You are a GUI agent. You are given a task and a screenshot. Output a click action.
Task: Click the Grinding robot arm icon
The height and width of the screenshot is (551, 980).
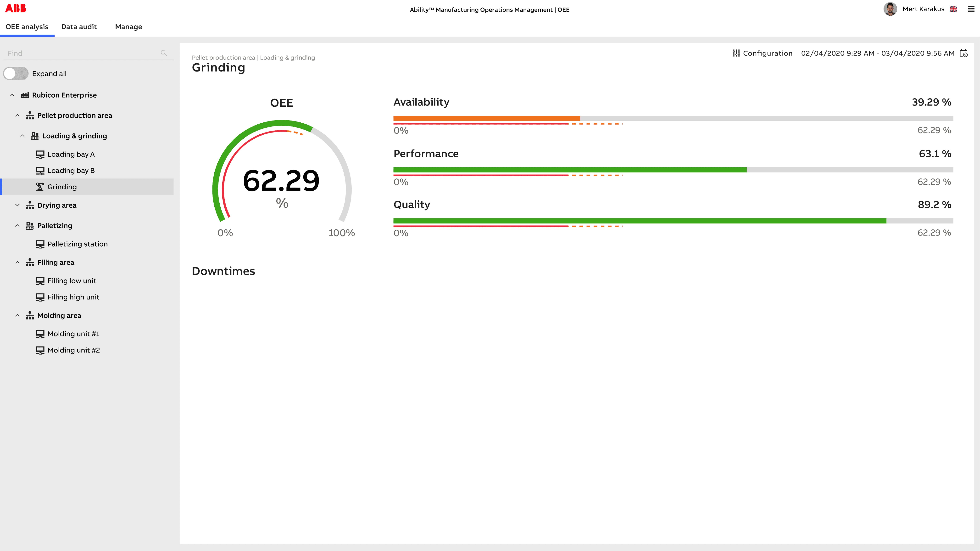click(40, 187)
